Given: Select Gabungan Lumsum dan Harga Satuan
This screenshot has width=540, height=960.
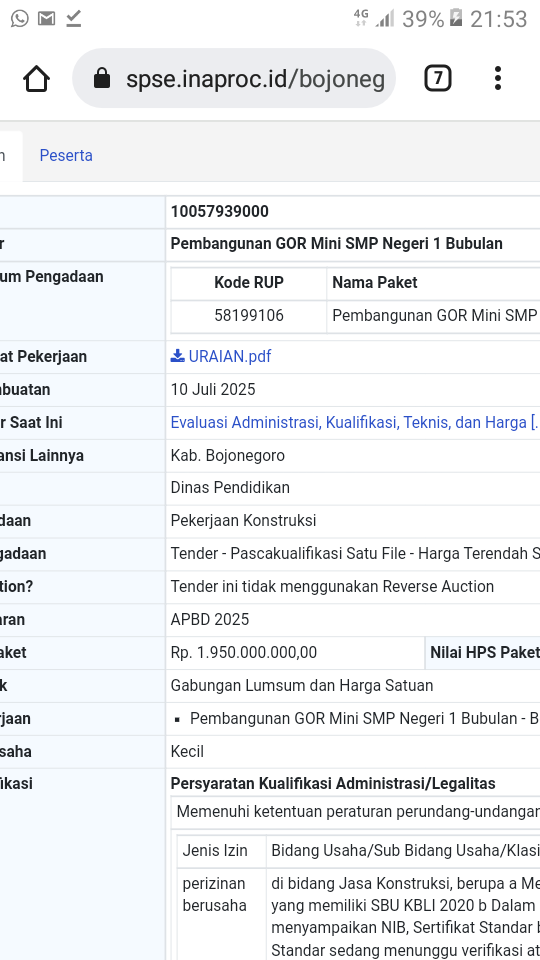Looking at the screenshot, I should coord(302,686).
